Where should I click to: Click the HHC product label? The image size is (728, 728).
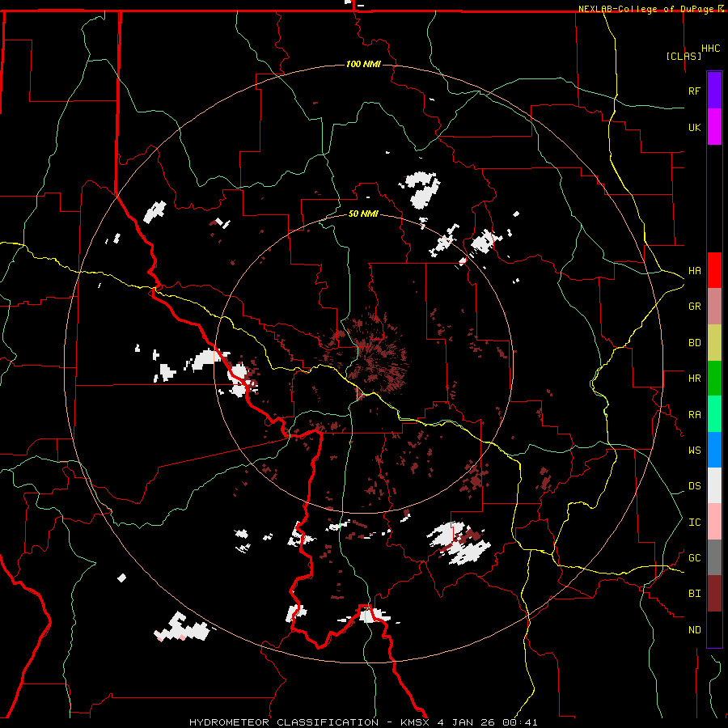pyautogui.click(x=710, y=49)
